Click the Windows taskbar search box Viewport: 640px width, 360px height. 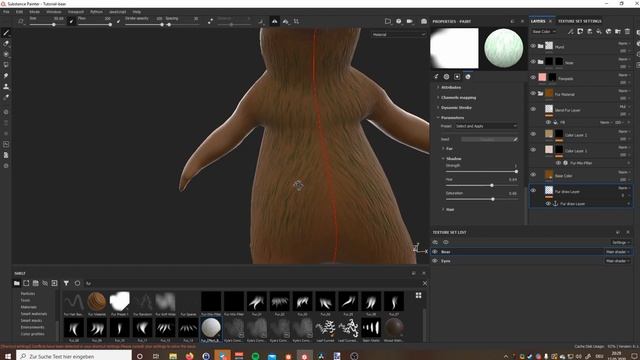74,356
